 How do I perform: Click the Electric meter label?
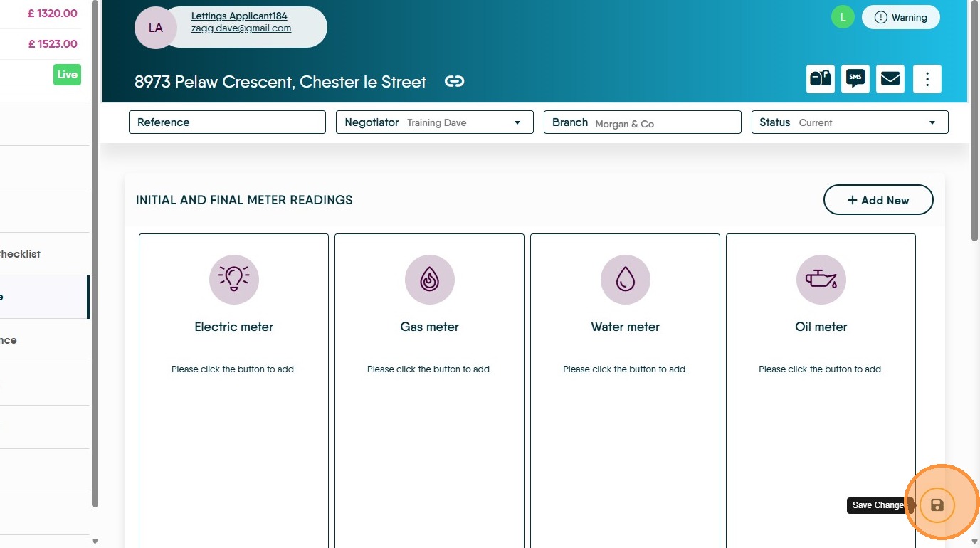(234, 327)
